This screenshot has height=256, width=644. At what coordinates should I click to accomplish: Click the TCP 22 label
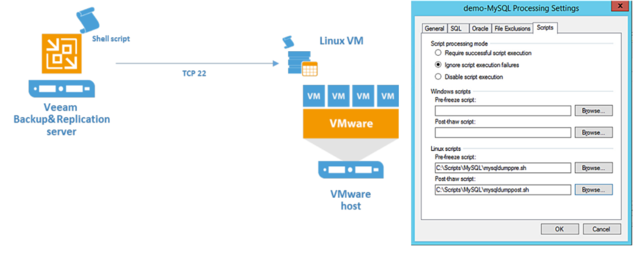[194, 74]
